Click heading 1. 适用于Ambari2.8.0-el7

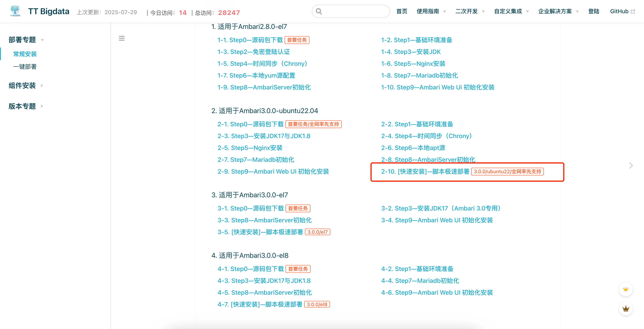tap(249, 27)
